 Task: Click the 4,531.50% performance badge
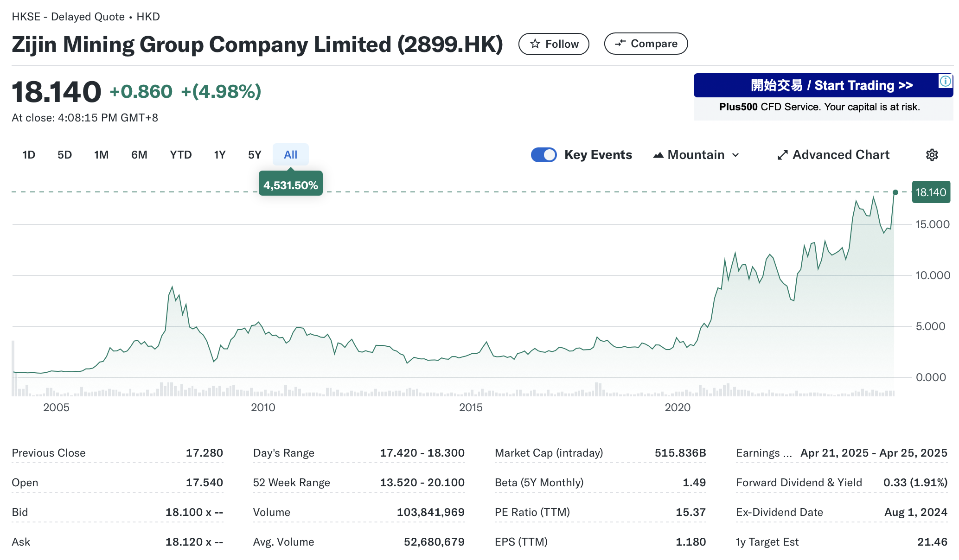point(290,185)
